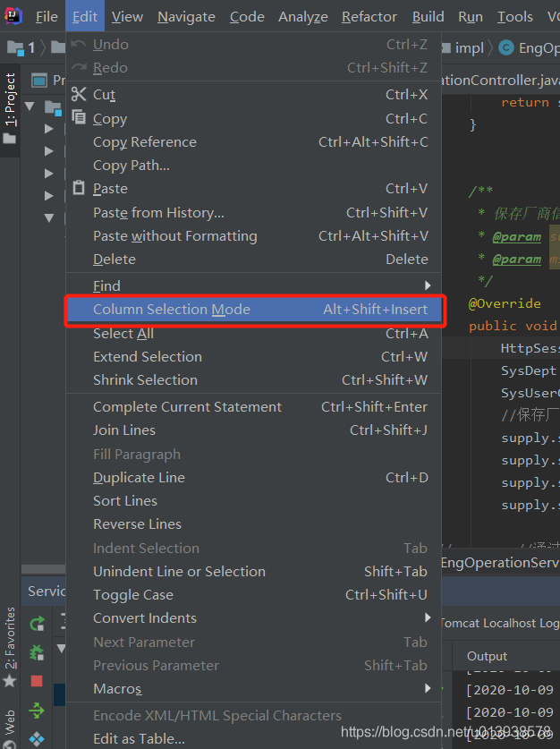Open the Navigate menu
The height and width of the screenshot is (749, 560).
186,16
